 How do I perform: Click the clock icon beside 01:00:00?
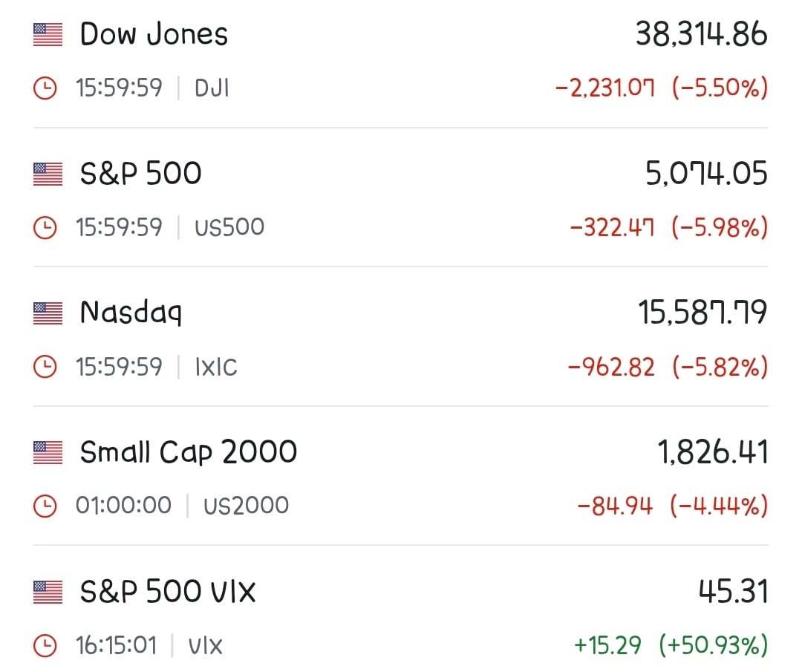[45, 506]
